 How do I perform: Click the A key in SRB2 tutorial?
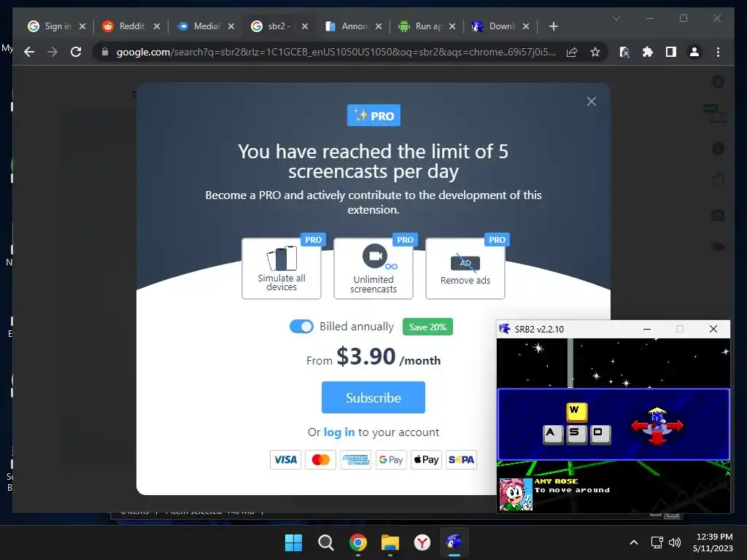tap(553, 434)
